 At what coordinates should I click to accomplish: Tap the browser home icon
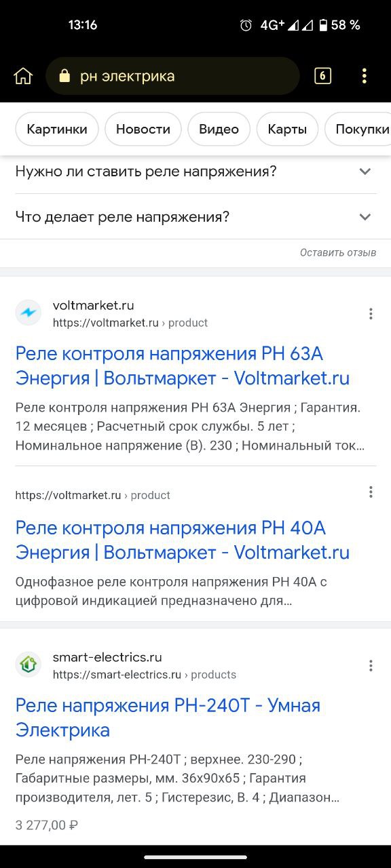pyautogui.click(x=23, y=76)
